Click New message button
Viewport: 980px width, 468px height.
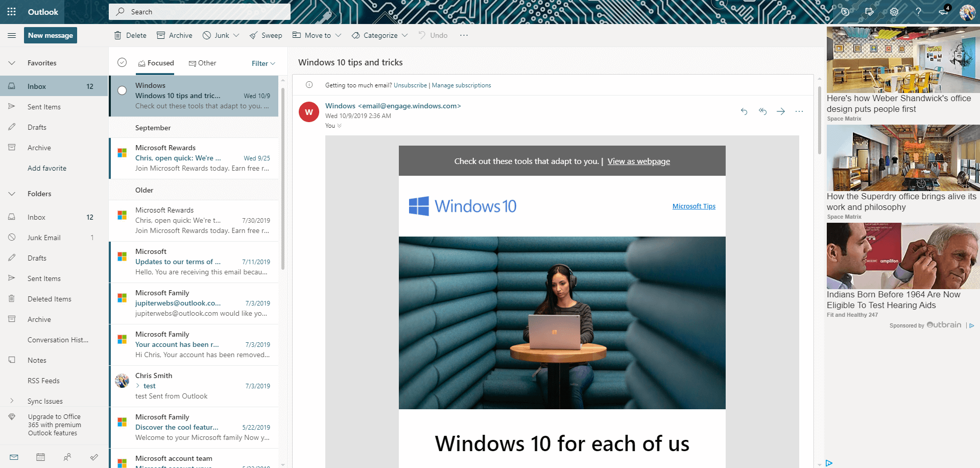[x=51, y=35]
